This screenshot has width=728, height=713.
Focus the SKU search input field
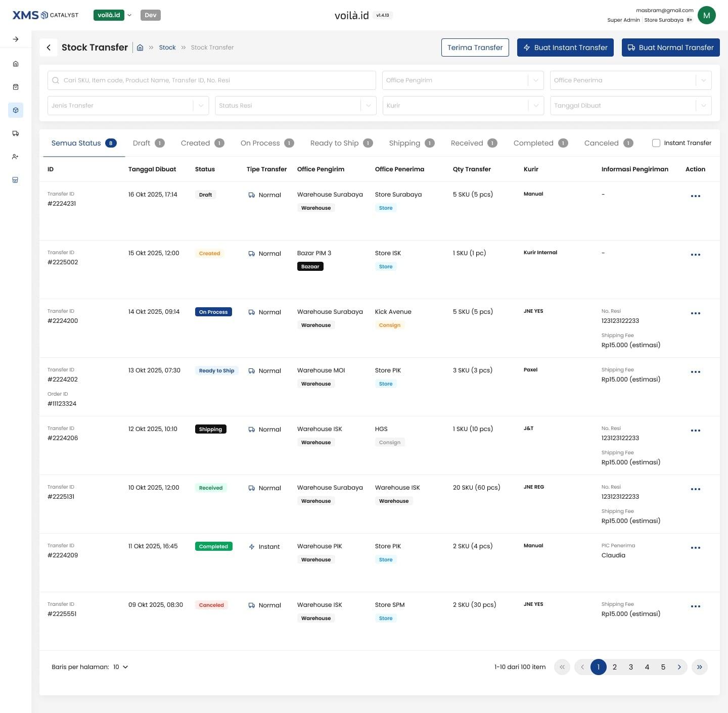click(212, 80)
